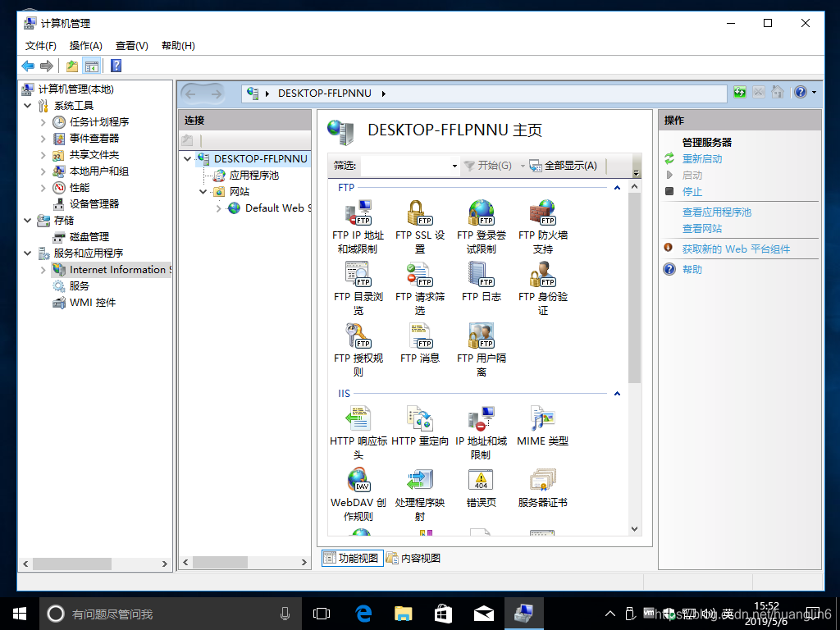Expand the Default Web Site node
Screen dimensions: 840x630
(x=218, y=208)
